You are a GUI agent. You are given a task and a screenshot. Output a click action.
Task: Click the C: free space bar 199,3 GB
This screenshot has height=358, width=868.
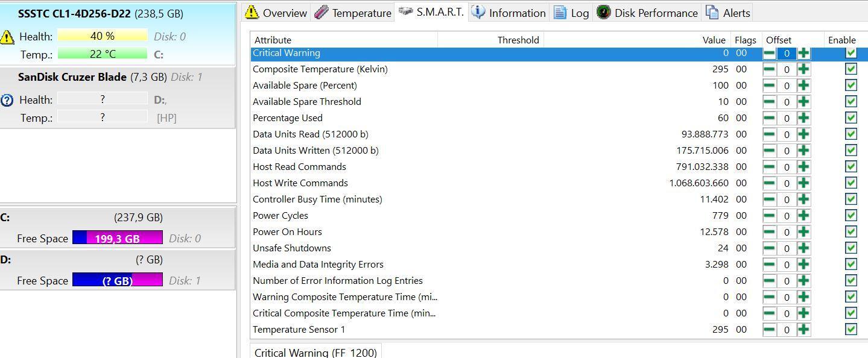[x=118, y=238]
